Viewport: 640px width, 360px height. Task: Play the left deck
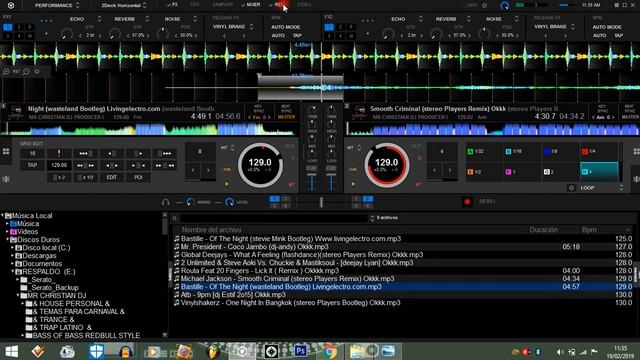[x=227, y=184]
